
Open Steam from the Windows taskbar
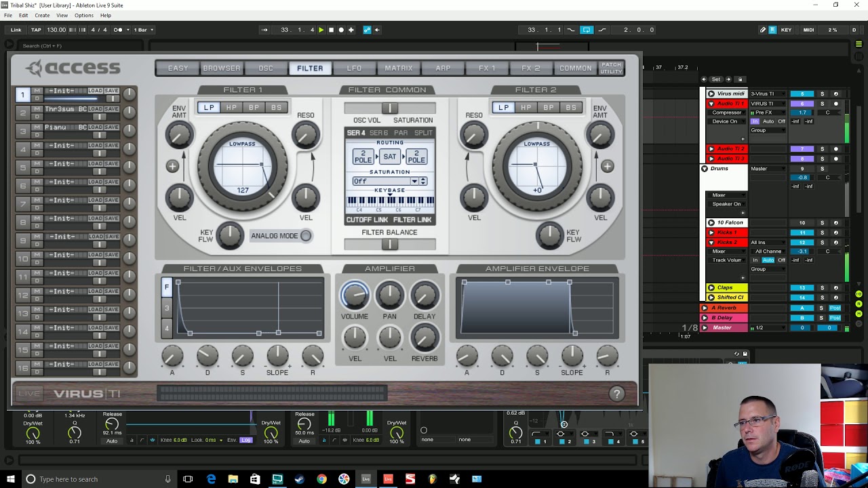pos(299,479)
